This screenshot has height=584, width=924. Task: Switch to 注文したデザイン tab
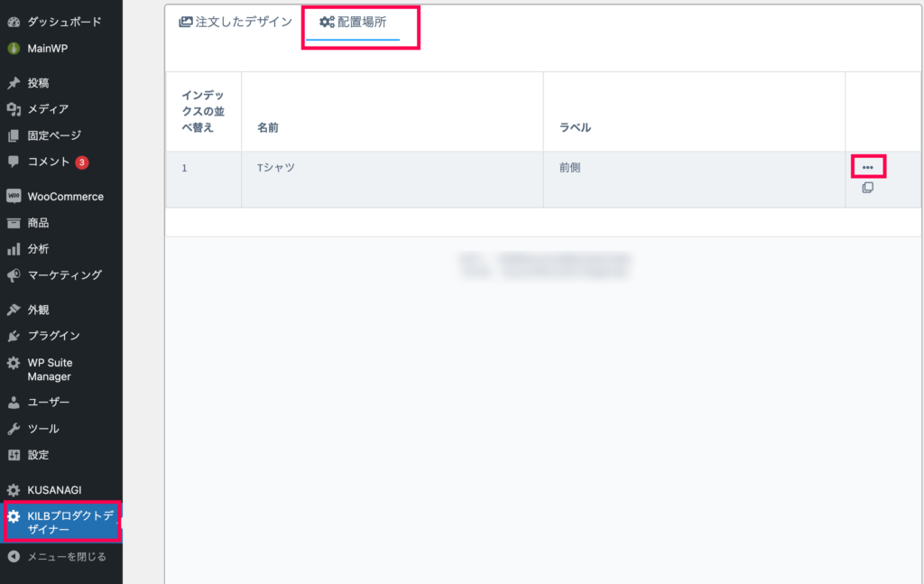click(236, 23)
